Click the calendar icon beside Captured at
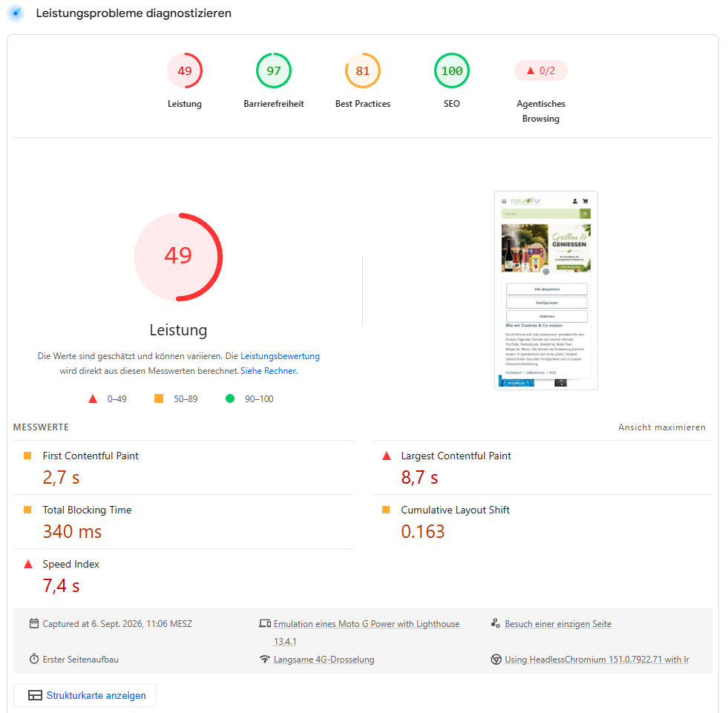 34,623
